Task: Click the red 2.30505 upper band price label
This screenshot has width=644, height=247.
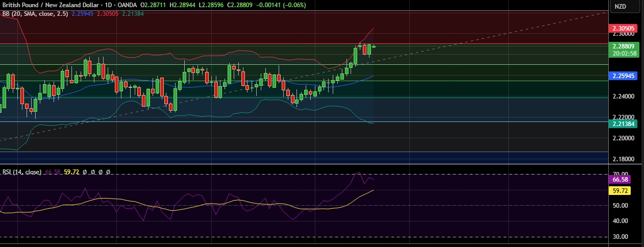Action: 625,29
